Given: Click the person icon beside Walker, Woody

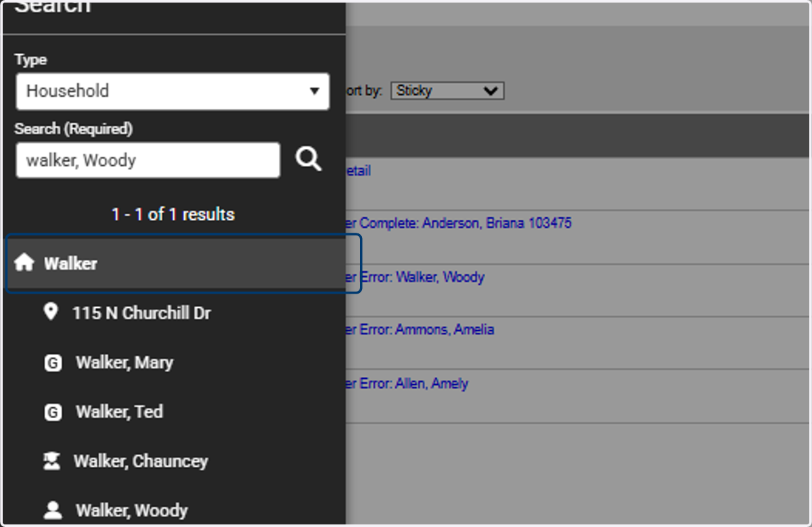Looking at the screenshot, I should point(52,510).
